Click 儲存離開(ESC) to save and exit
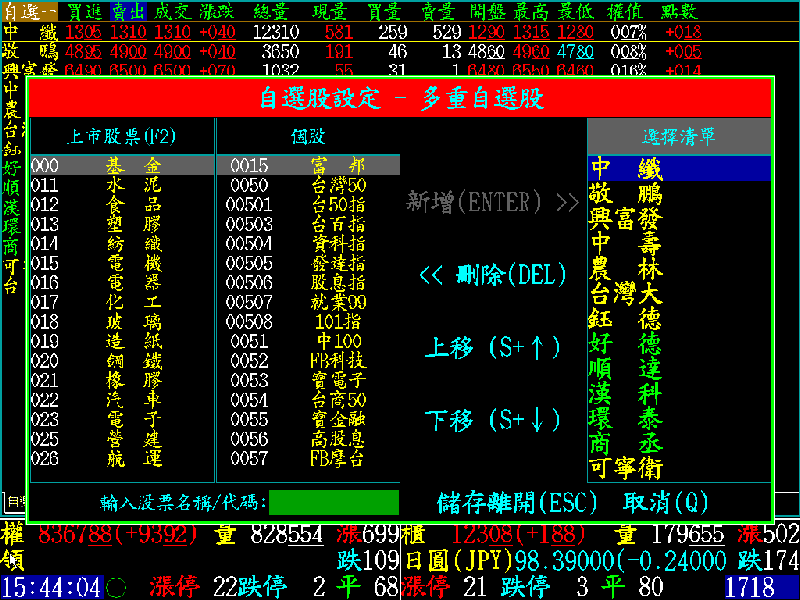The height and width of the screenshot is (600, 800). click(517, 502)
